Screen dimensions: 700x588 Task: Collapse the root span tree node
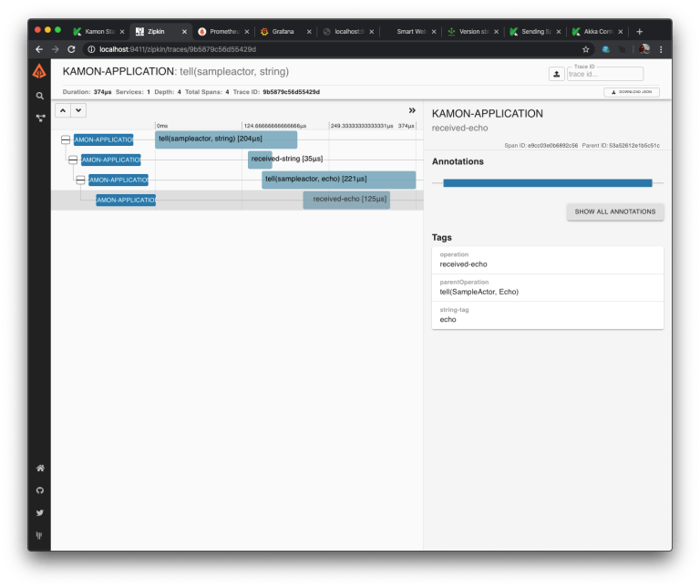(x=66, y=139)
